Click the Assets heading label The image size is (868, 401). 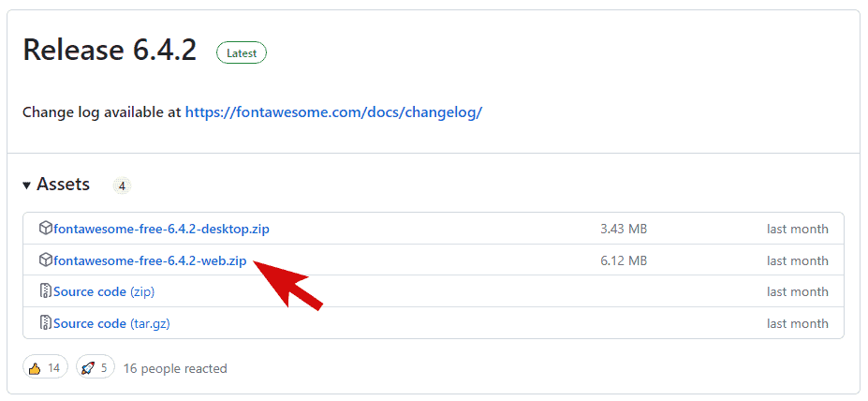(x=64, y=185)
